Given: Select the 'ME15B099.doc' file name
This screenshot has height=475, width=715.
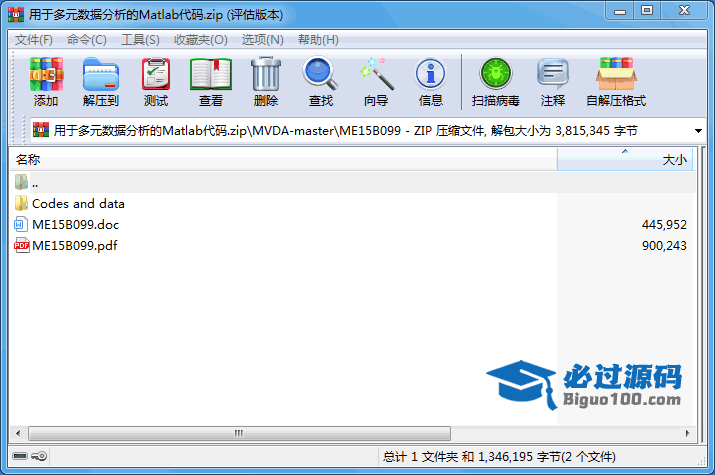Looking at the screenshot, I should (76, 224).
